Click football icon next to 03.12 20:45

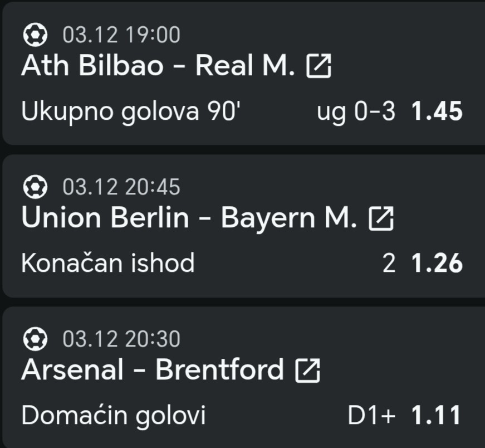35,188
